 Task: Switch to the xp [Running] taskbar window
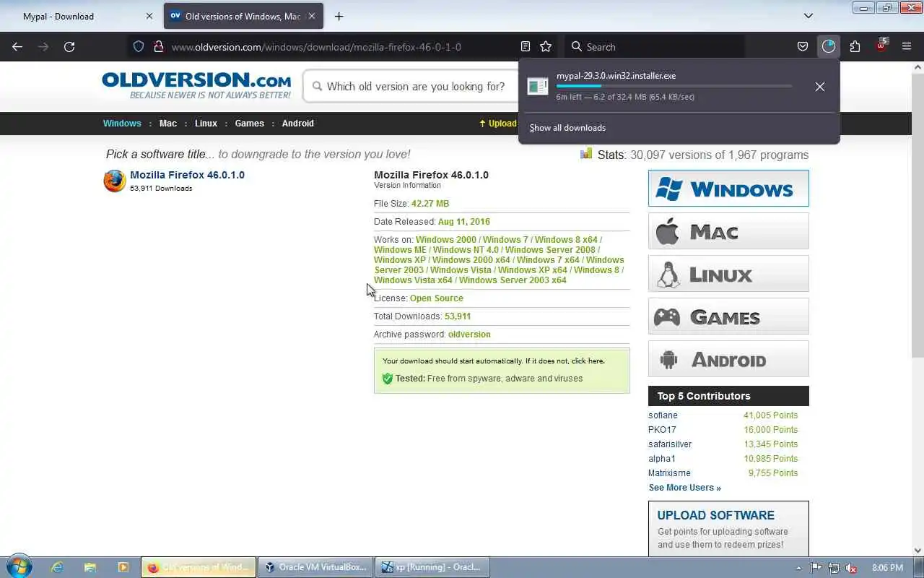(x=432, y=567)
